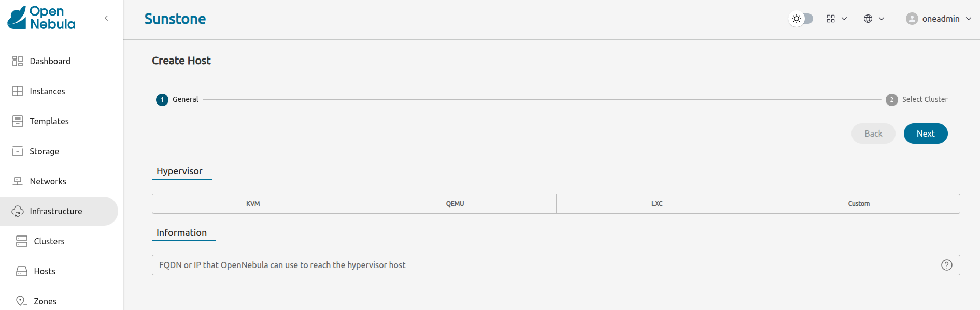980x310 pixels.
Task: Open the language globe dropdown
Action: point(874,19)
